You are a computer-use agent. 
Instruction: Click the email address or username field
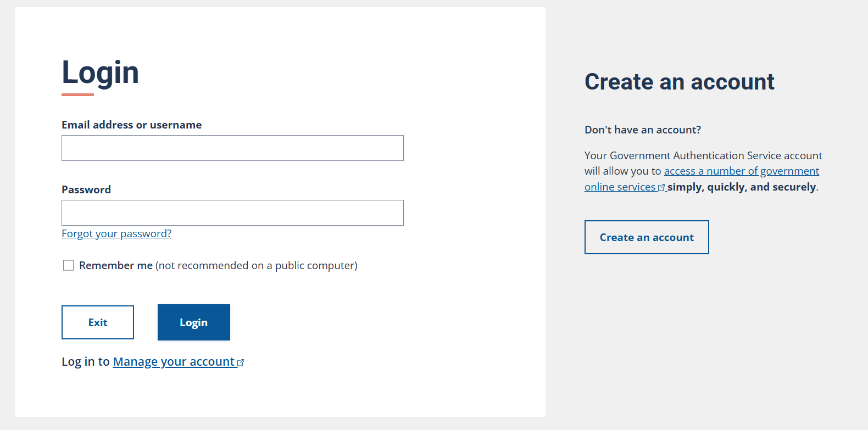[232, 148]
